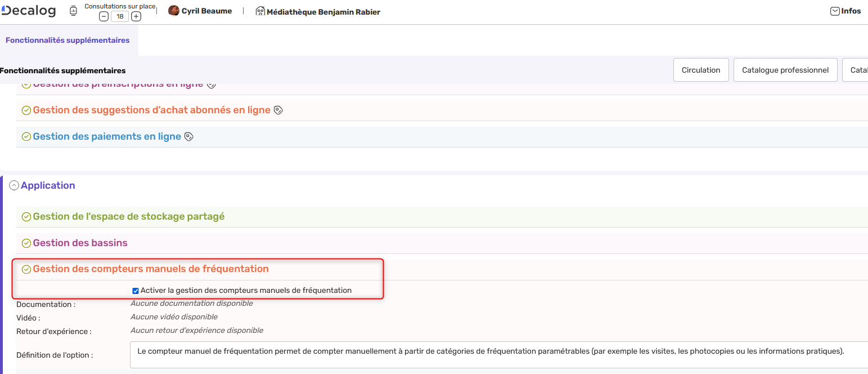
Task: Decrease the Consultations sur place count
Action: coord(104,16)
